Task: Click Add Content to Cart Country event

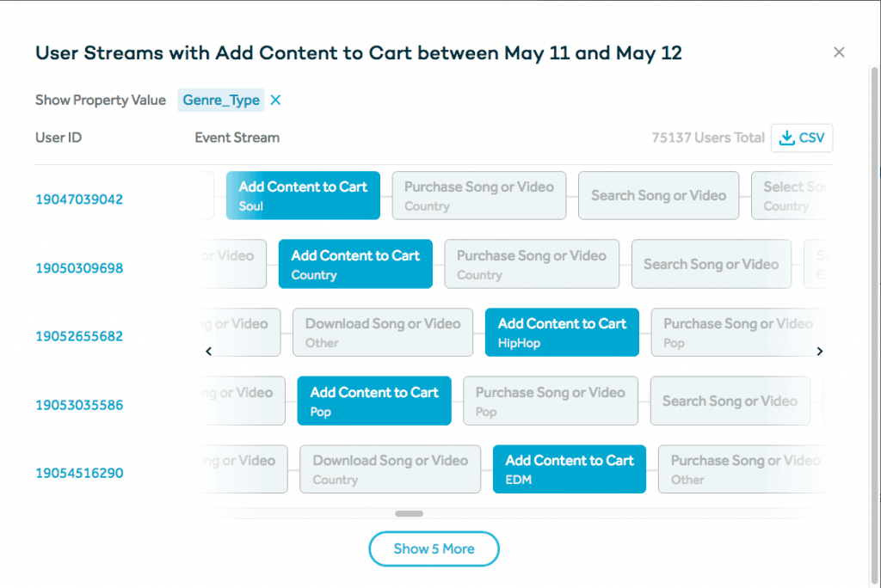Action: tap(355, 265)
